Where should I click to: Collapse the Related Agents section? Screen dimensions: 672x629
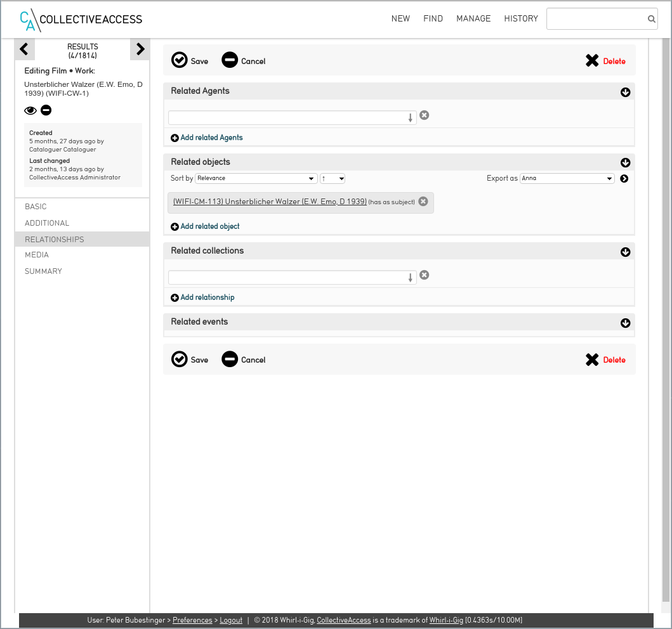[625, 93]
